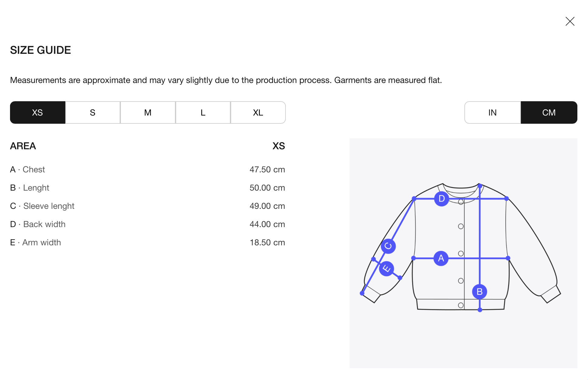Click the D · Back width row
This screenshot has width=588, height=380.
click(148, 224)
